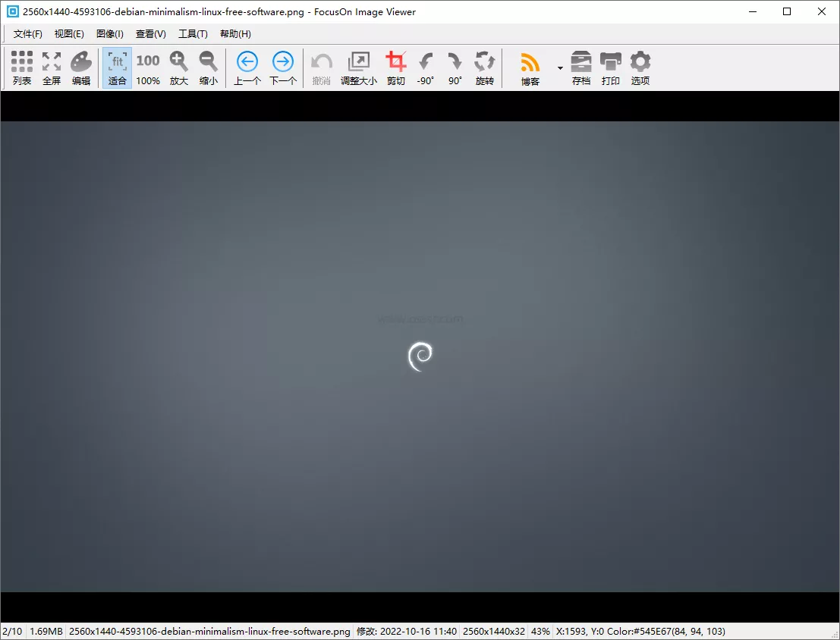Screen dimensions: 840x640
Task: Switch to fullscreen mode (全屏)
Action: tap(52, 68)
